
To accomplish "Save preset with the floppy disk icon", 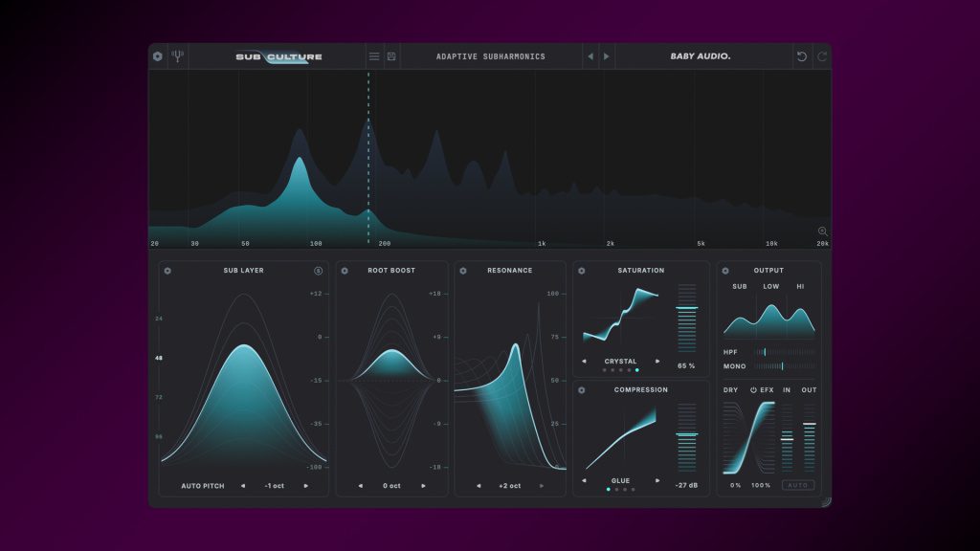I will pyautogui.click(x=391, y=56).
